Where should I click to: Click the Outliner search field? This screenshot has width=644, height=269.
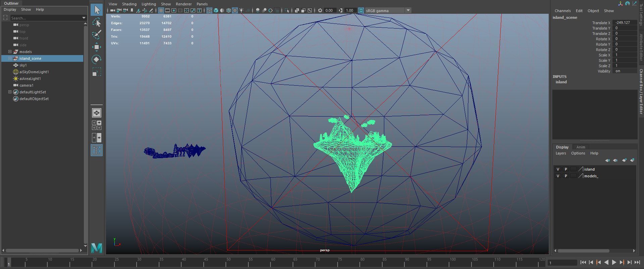[45, 18]
